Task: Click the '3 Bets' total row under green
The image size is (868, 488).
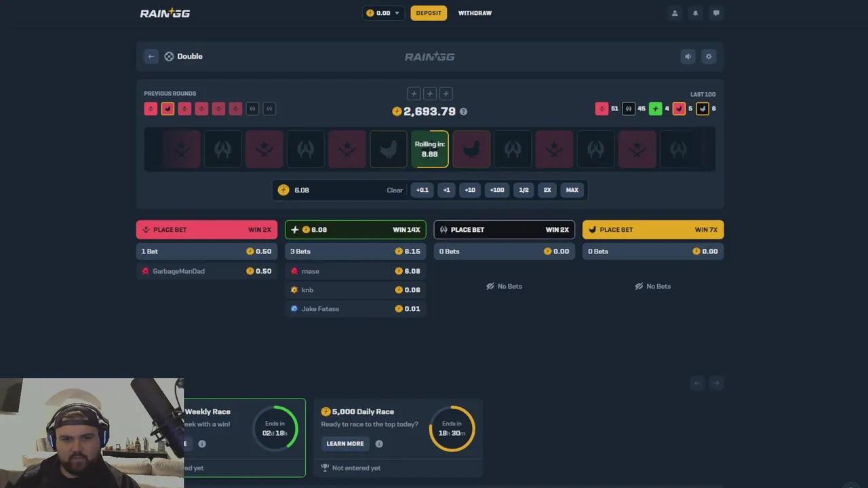Action: point(355,251)
